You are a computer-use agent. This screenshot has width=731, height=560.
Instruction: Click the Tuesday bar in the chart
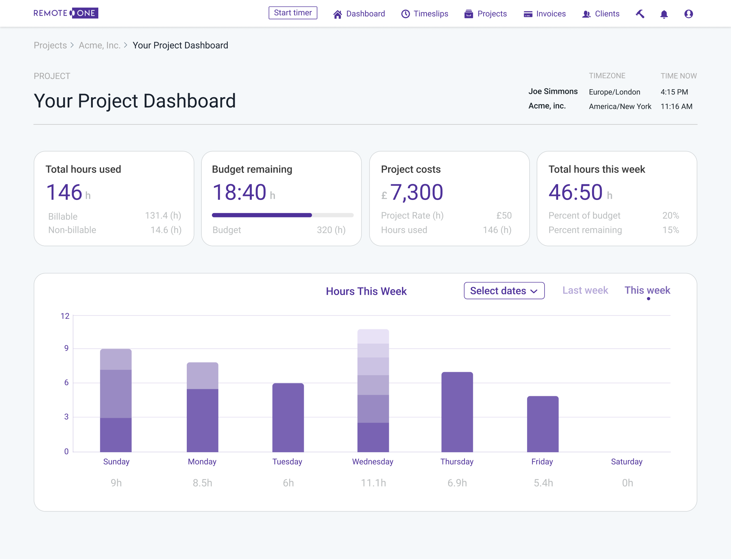tap(288, 417)
